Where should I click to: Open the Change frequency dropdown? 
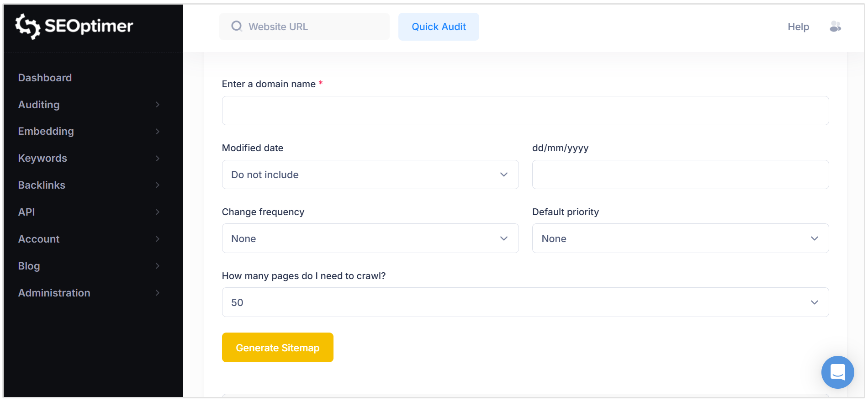370,238
